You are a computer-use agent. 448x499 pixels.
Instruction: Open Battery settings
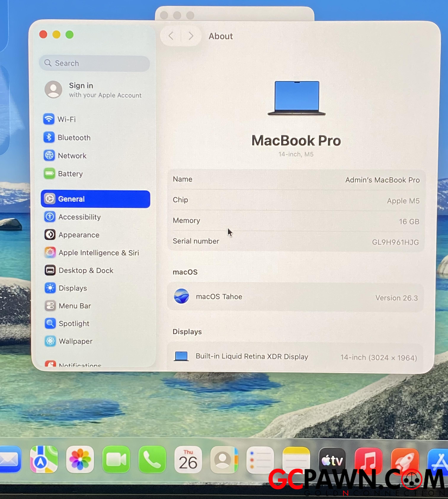point(70,174)
